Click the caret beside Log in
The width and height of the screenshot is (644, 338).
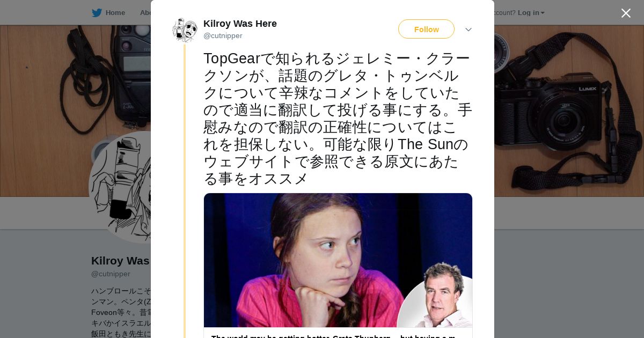coord(543,13)
